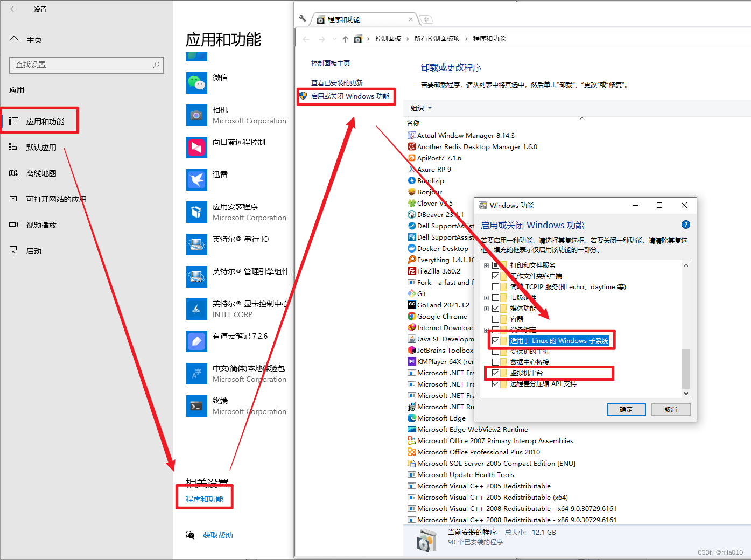Screen dimensions: 751x560
Task: Click the WeChat (微信) app icon in the Settings list
Action: click(196, 83)
